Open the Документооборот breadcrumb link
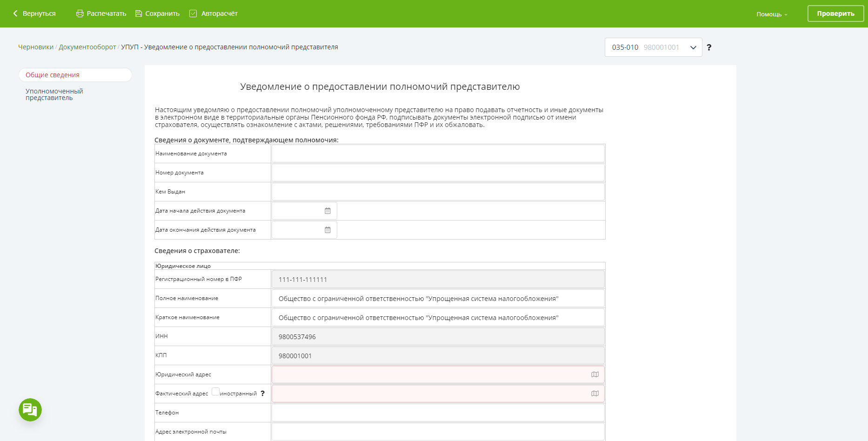This screenshot has height=441, width=868. pyautogui.click(x=87, y=47)
